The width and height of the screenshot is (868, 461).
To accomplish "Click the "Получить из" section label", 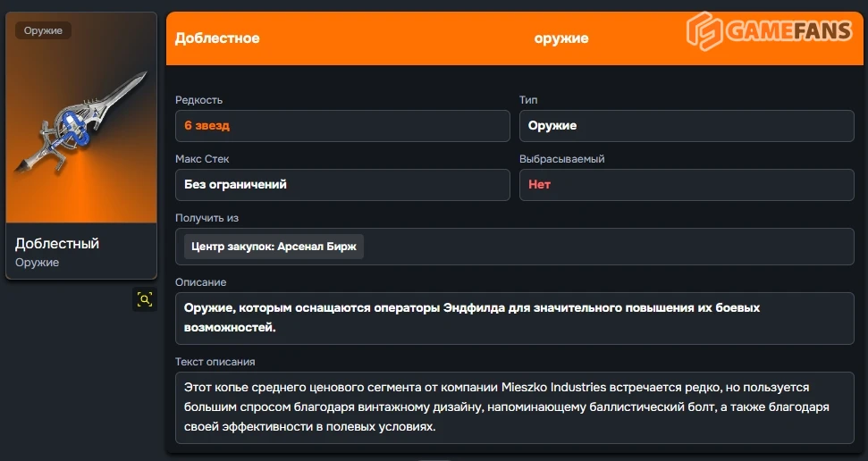I will point(206,218).
